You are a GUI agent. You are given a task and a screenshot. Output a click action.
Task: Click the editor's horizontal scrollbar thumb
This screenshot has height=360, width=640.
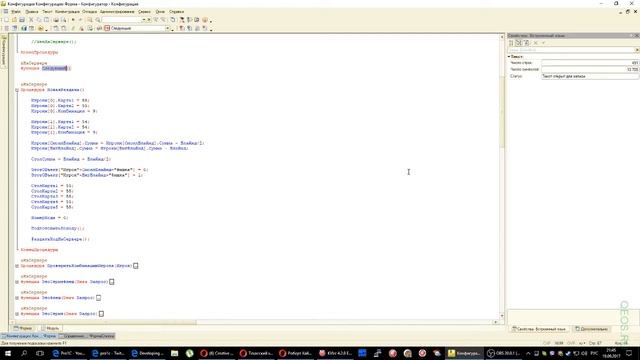[x=106, y=322]
